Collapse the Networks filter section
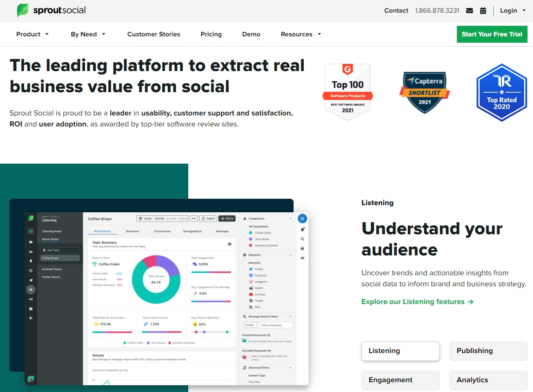The width and height of the screenshot is (533, 392). [291, 255]
